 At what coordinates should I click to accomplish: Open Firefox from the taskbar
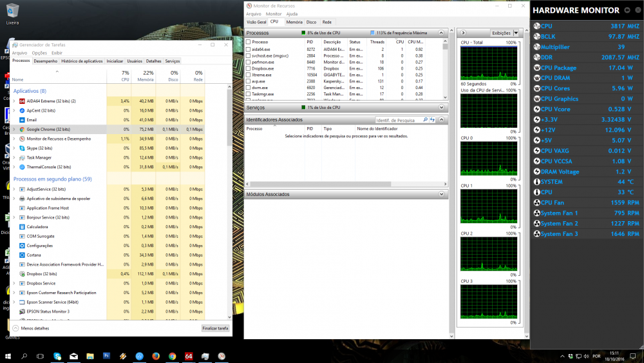pyautogui.click(x=156, y=356)
